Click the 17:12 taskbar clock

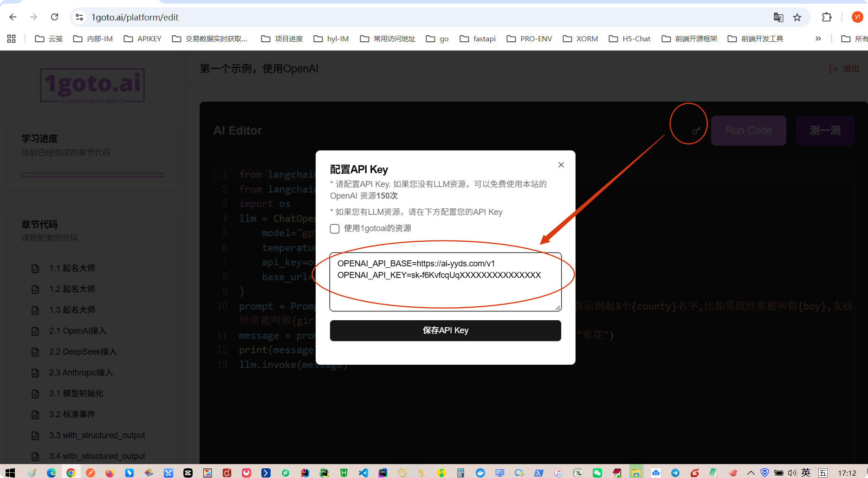(x=847, y=473)
